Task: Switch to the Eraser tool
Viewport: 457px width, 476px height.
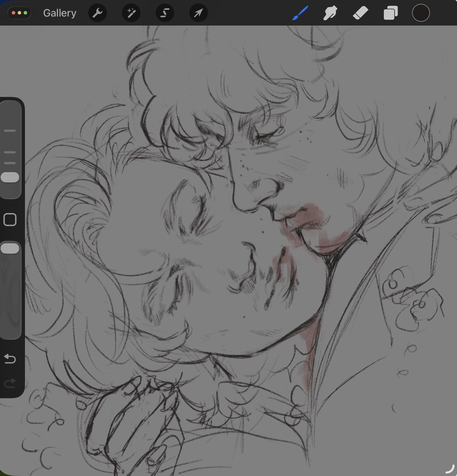Action: coord(360,13)
